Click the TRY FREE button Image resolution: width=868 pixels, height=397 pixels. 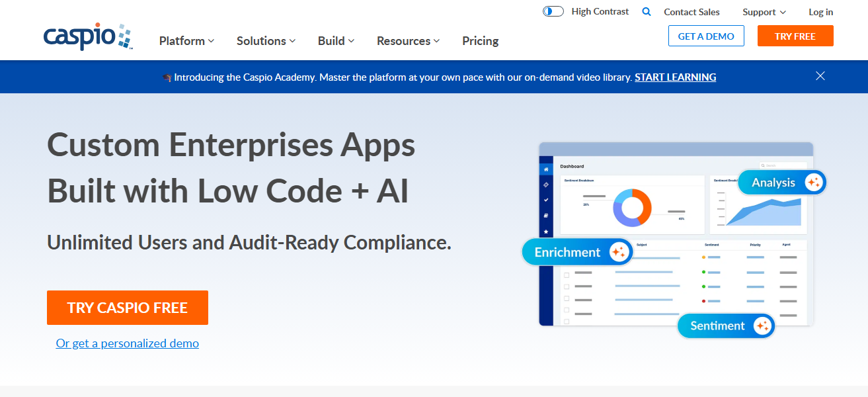pos(795,36)
